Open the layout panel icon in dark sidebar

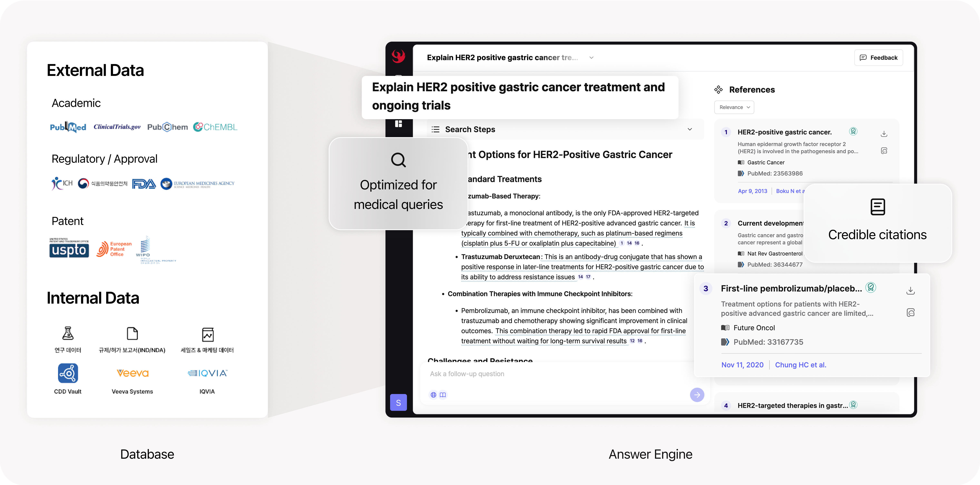point(398,124)
